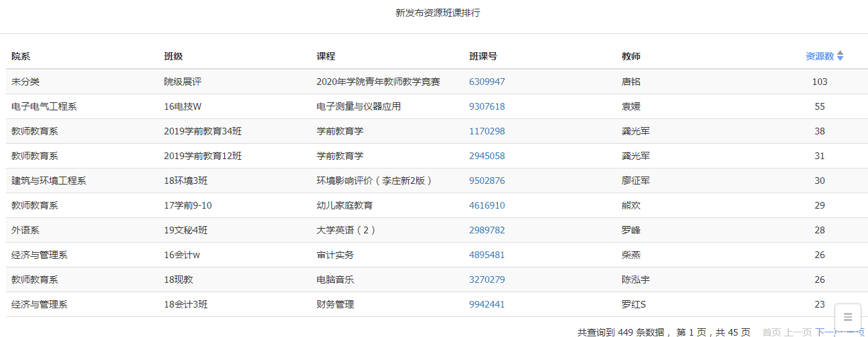The image size is (868, 337).
Task: Open the floating hamburger menu button
Action: pos(848,317)
